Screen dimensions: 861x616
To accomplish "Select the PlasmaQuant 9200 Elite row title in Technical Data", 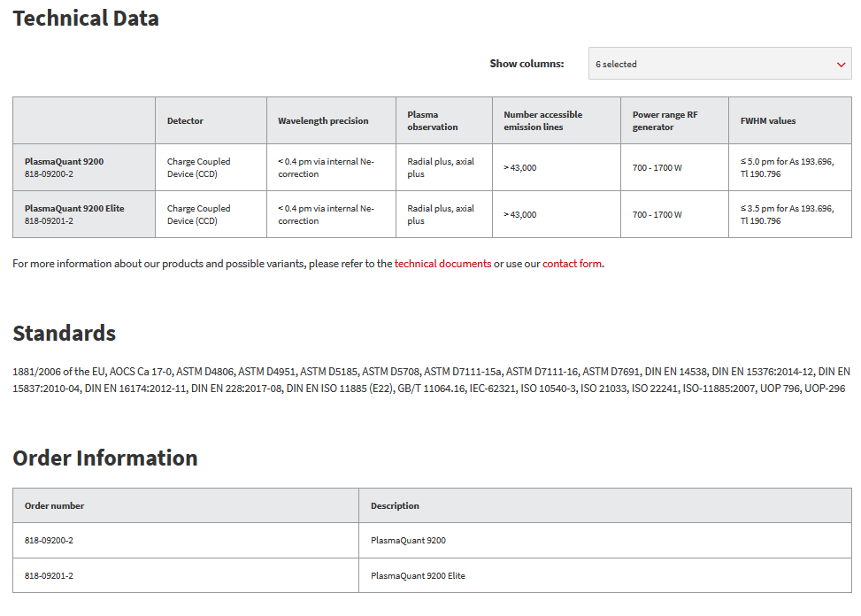I will (74, 209).
